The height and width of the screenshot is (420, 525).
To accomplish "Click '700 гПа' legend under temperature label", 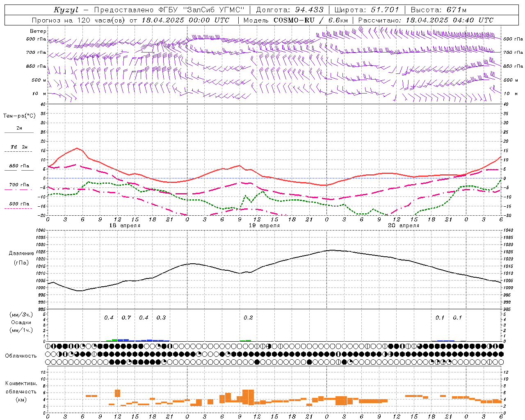I will tap(19, 185).
